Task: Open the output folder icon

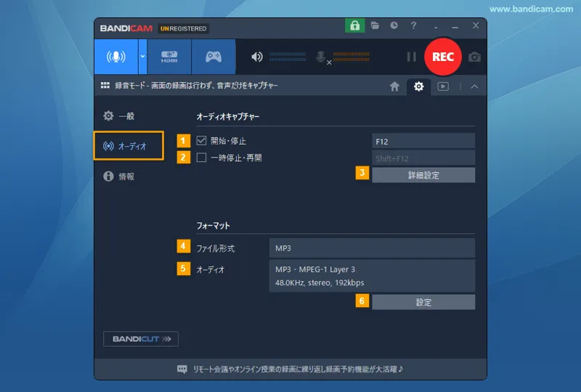Action: click(x=375, y=25)
